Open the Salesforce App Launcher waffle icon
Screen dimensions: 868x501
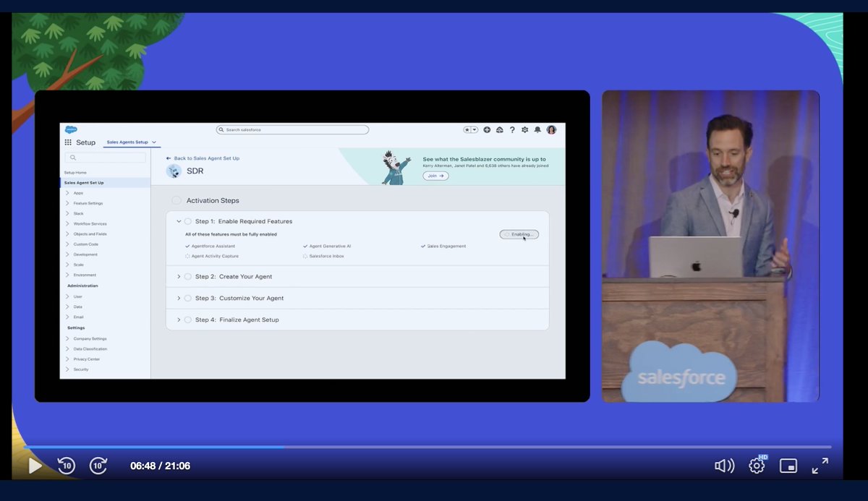click(x=69, y=142)
